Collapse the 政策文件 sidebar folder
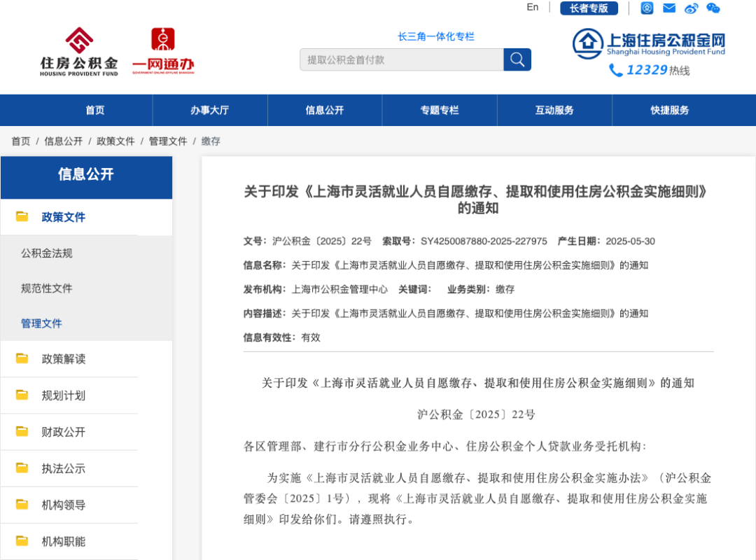 64,217
